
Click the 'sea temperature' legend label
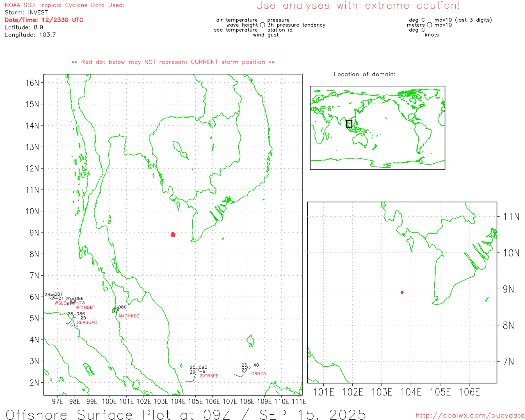tap(236, 30)
